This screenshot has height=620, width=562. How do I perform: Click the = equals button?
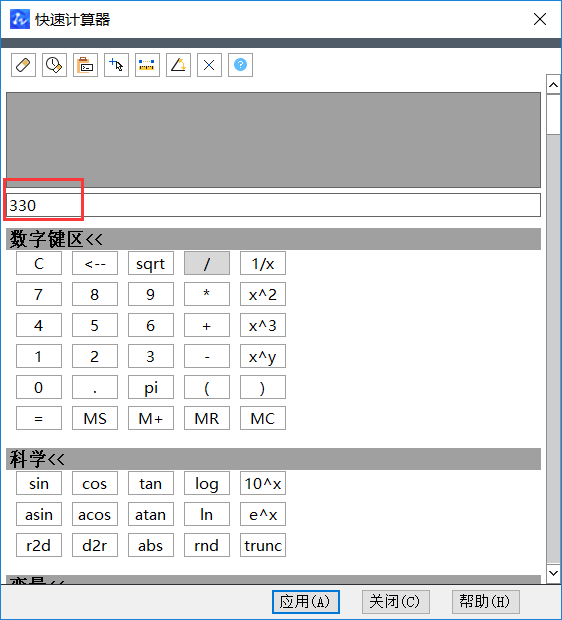[39, 418]
